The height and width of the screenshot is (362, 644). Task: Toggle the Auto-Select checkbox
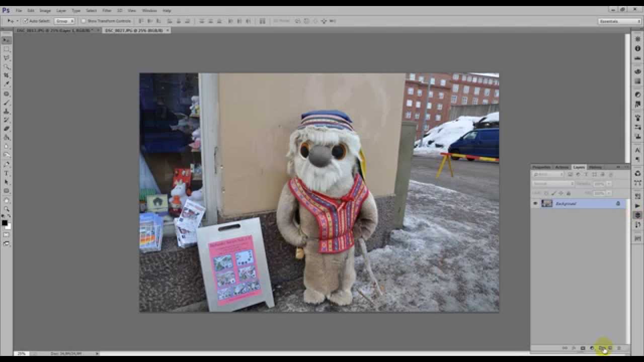click(27, 21)
